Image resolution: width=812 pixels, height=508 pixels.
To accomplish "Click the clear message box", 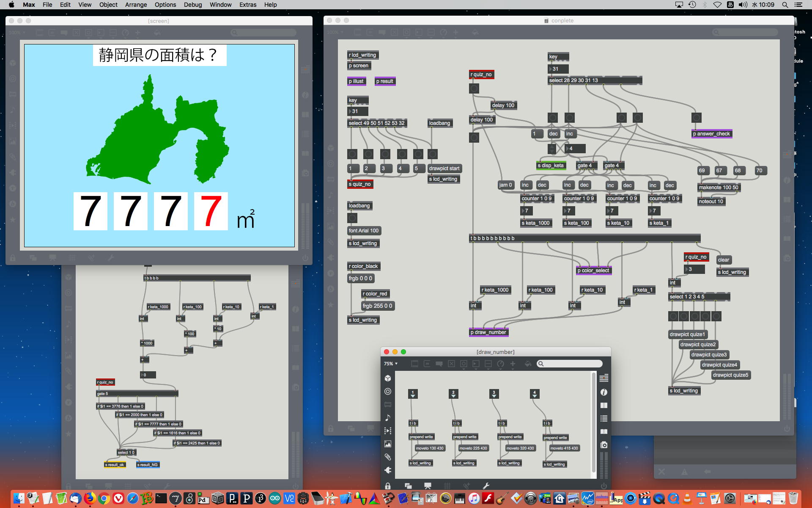I will tap(723, 260).
